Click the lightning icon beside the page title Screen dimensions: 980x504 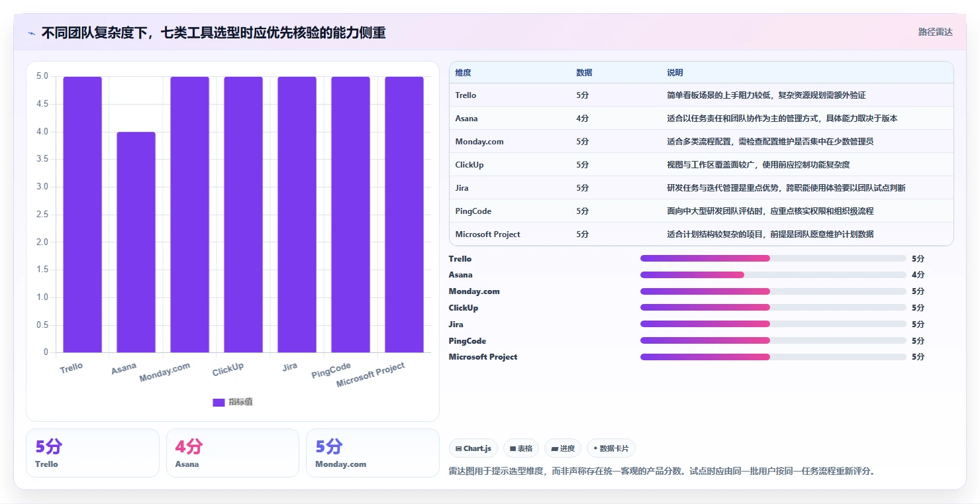tap(32, 32)
